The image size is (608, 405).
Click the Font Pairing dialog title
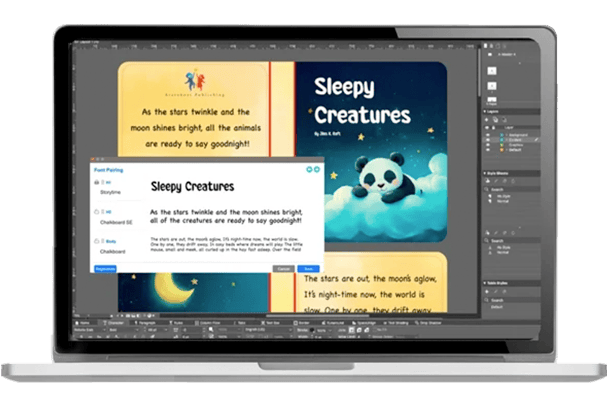coord(109,170)
